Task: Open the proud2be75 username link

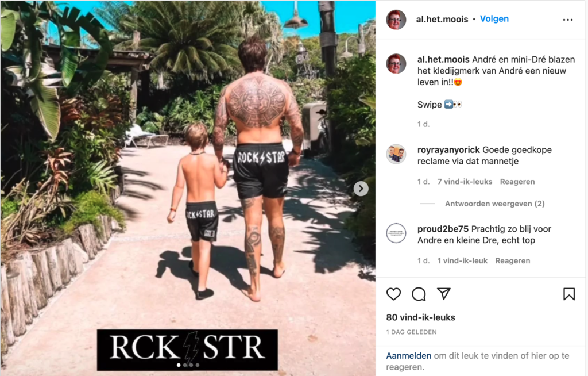Action: [x=443, y=229]
